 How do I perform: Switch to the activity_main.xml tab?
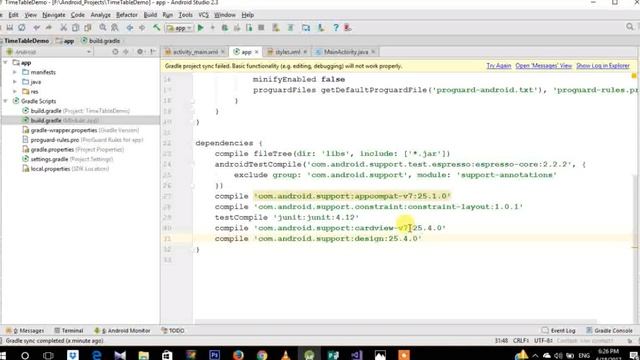194,52
